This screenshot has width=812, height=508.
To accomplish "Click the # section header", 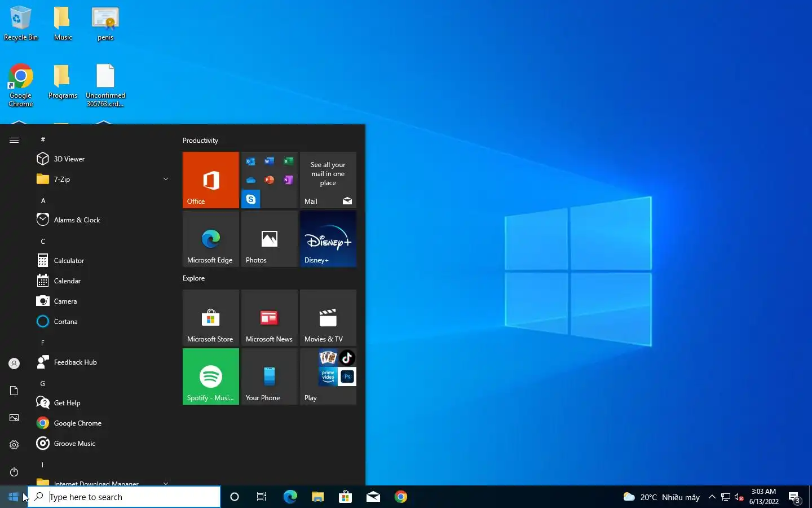I will [x=43, y=139].
